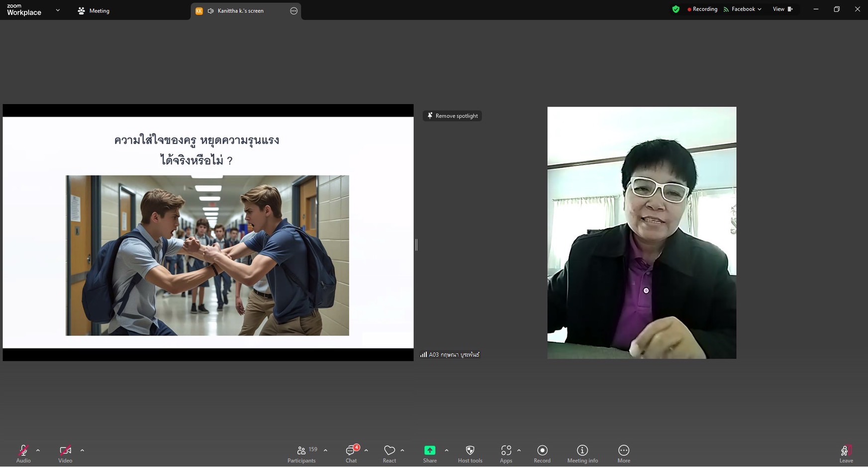Viewport: 868px width, 467px height.
Task: Start video with the Video button
Action: pos(65,451)
